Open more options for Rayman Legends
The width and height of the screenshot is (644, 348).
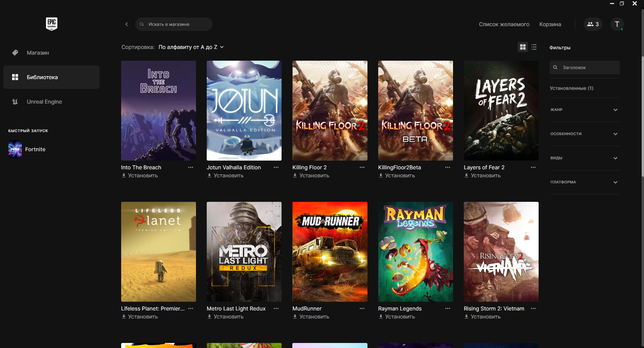point(448,308)
